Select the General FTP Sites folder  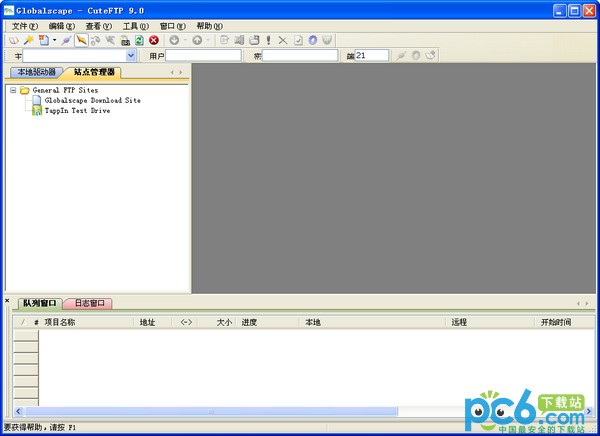[65, 90]
